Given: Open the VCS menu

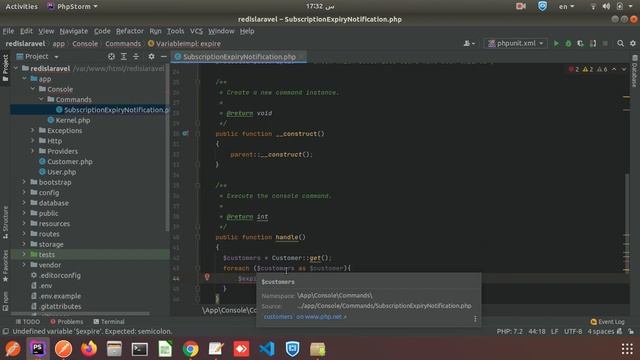Looking at the screenshot, I should (x=196, y=31).
